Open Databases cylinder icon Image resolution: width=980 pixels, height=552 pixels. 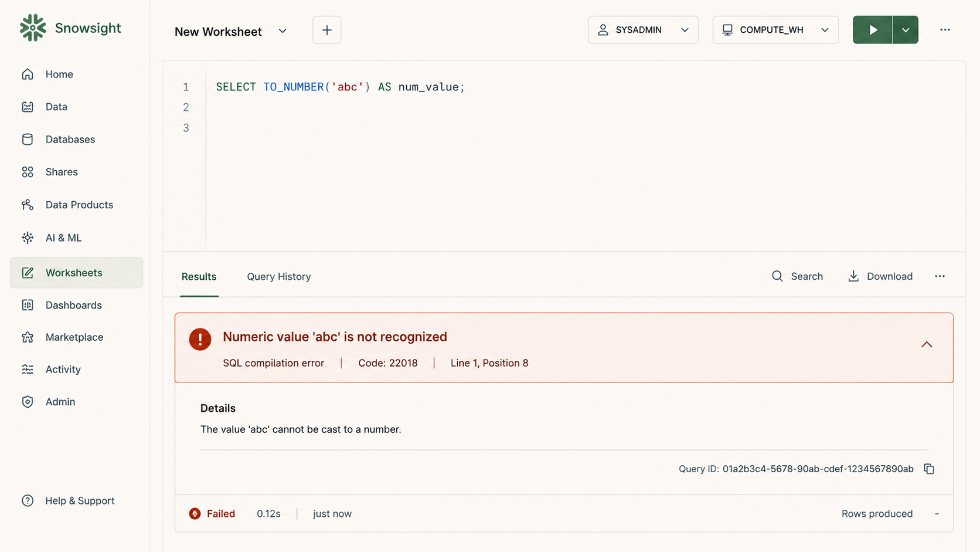click(x=28, y=140)
